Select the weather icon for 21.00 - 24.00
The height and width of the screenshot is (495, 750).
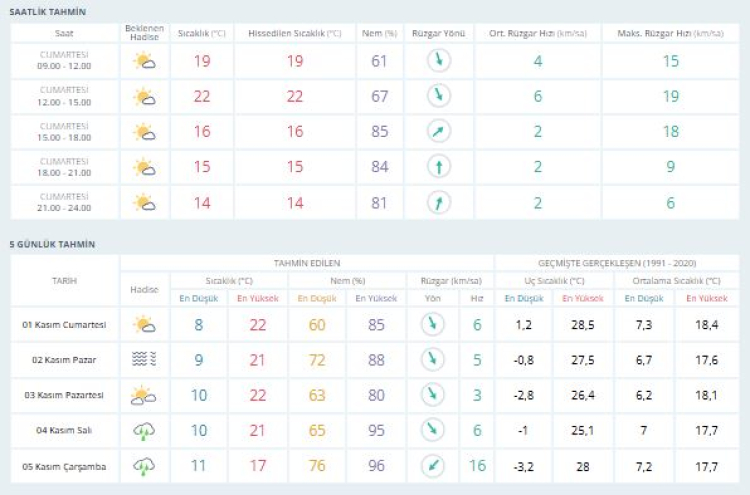click(x=144, y=203)
